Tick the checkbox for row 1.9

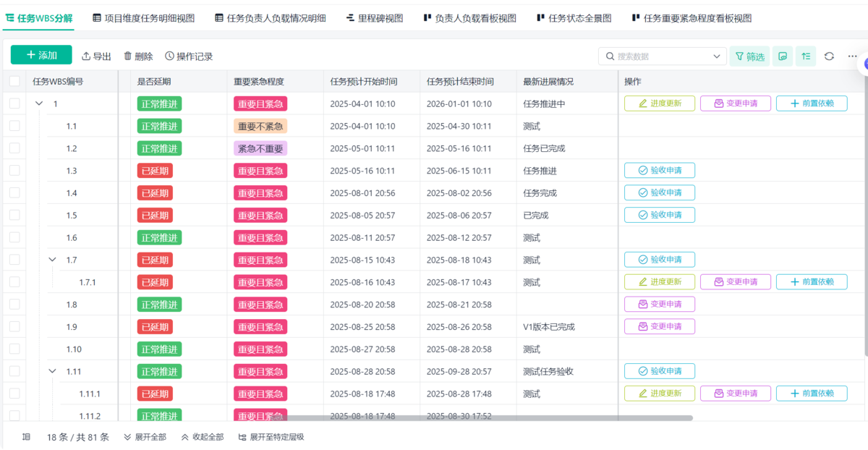click(14, 327)
